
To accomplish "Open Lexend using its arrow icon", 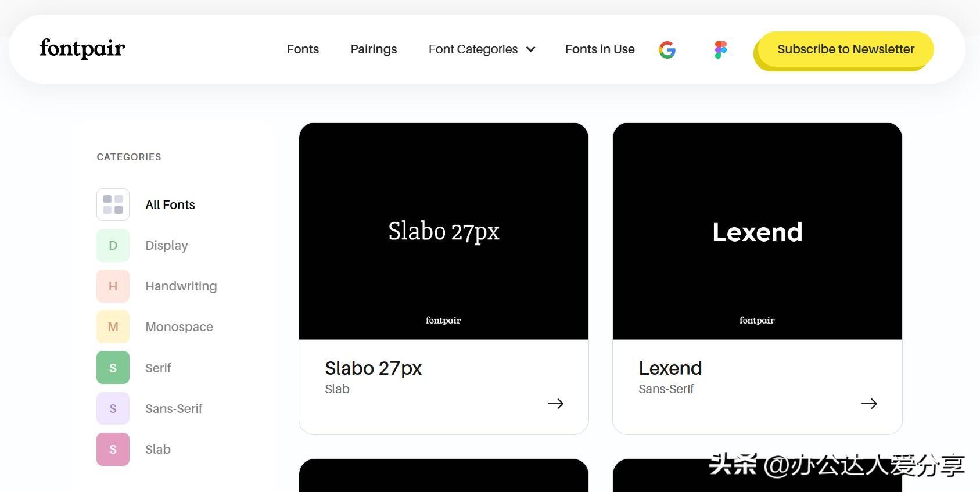I will click(869, 404).
